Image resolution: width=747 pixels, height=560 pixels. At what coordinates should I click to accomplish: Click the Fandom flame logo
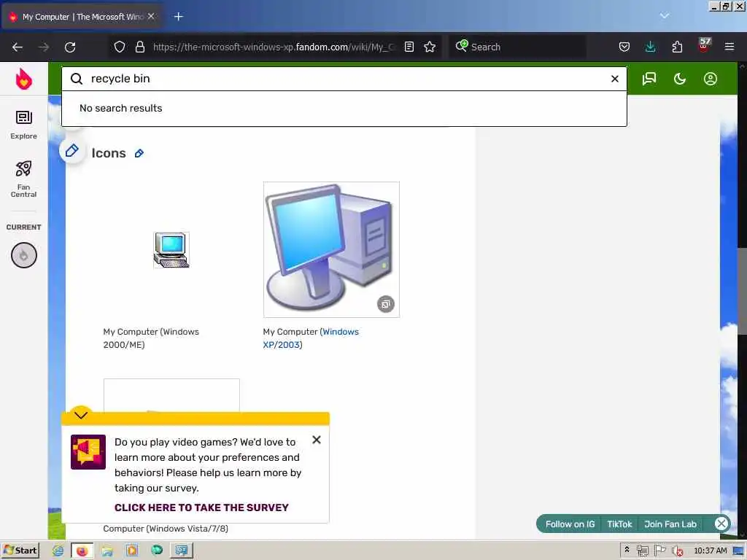click(24, 79)
